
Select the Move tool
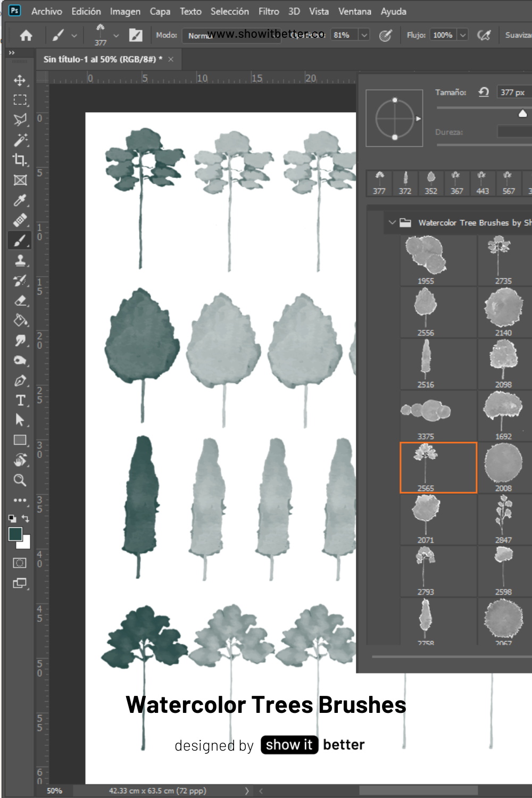[20, 80]
